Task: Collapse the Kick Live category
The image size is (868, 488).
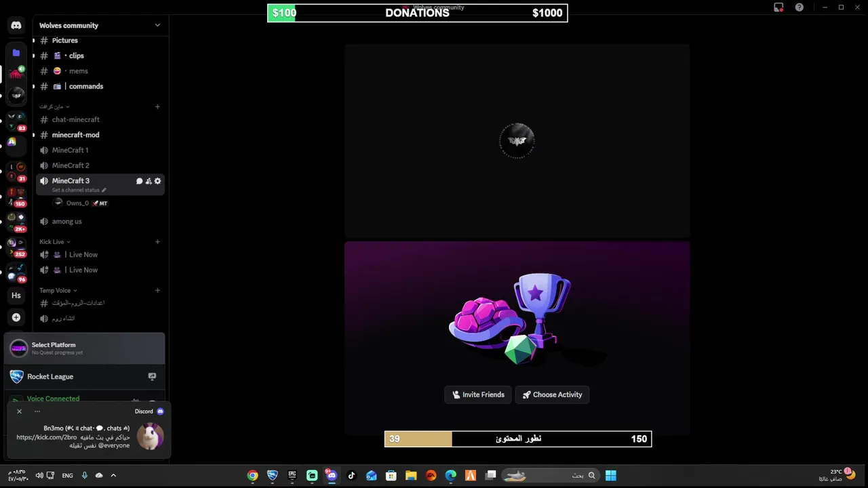Action: click(55, 242)
